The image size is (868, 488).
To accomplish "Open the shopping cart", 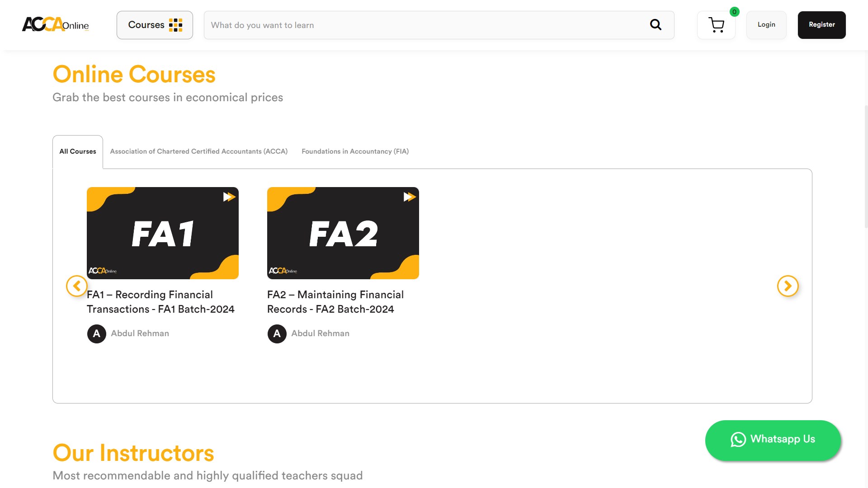I will [716, 25].
